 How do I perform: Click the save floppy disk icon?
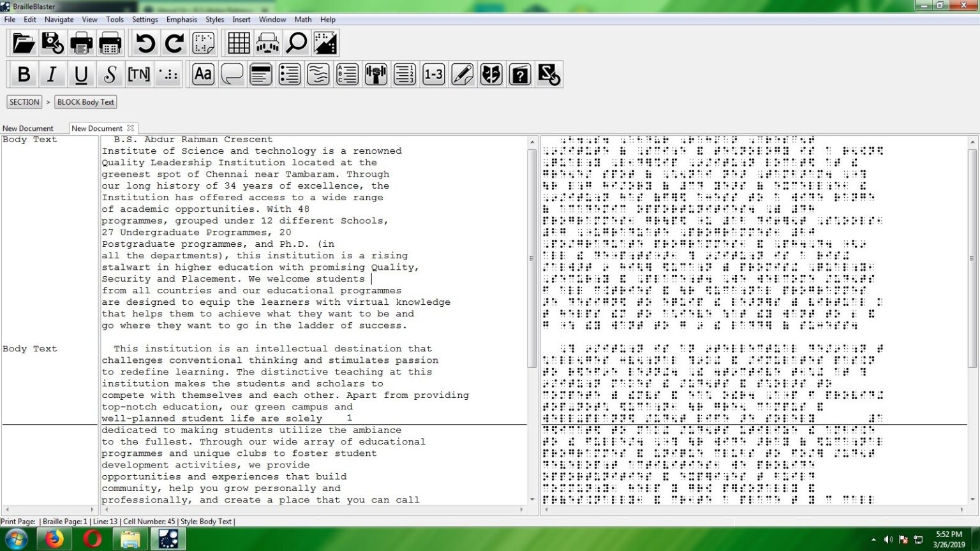coord(52,43)
